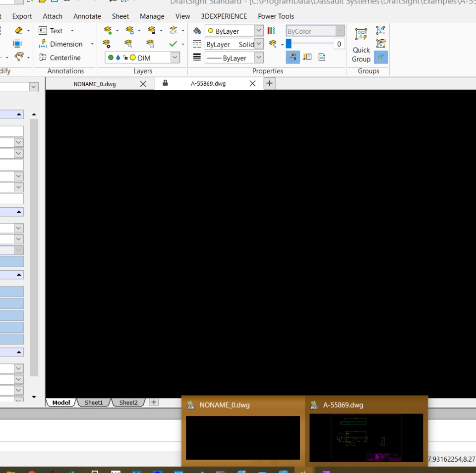Click layer stack icon with green dot
The image size is (476, 473).
point(108,30)
